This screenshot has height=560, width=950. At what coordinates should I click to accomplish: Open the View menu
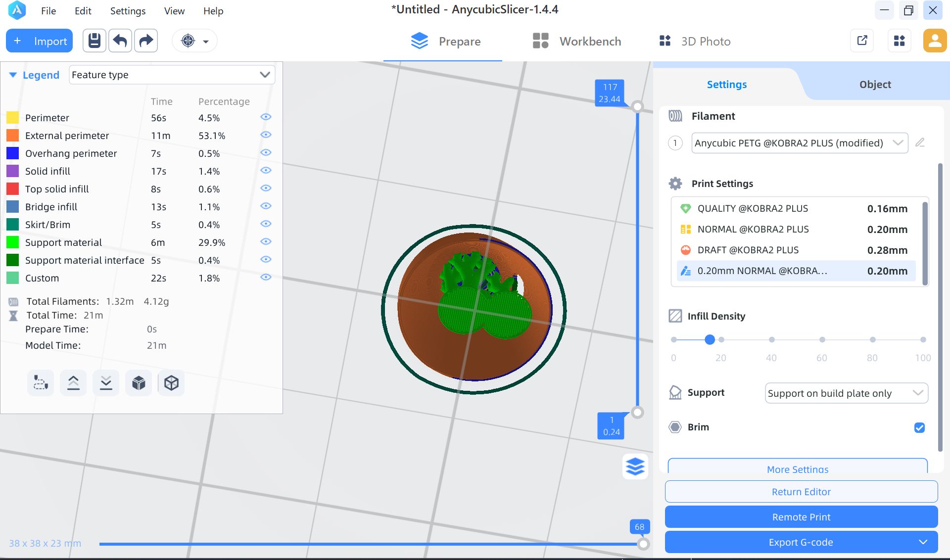[x=174, y=11]
